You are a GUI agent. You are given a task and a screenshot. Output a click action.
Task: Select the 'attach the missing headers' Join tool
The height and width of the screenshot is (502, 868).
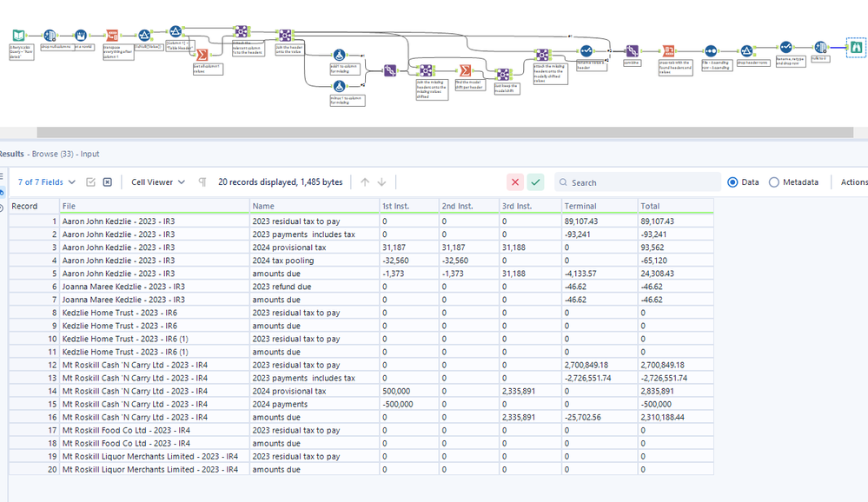coord(542,55)
